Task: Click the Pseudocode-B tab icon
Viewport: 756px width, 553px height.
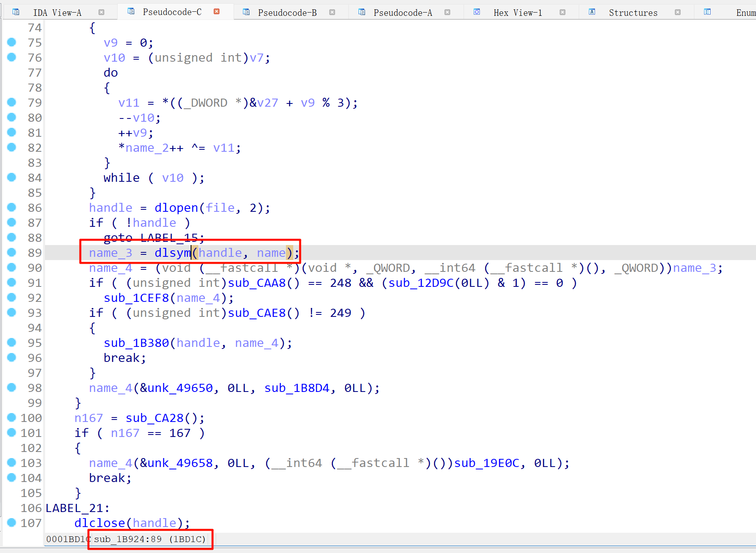Action: [x=246, y=12]
